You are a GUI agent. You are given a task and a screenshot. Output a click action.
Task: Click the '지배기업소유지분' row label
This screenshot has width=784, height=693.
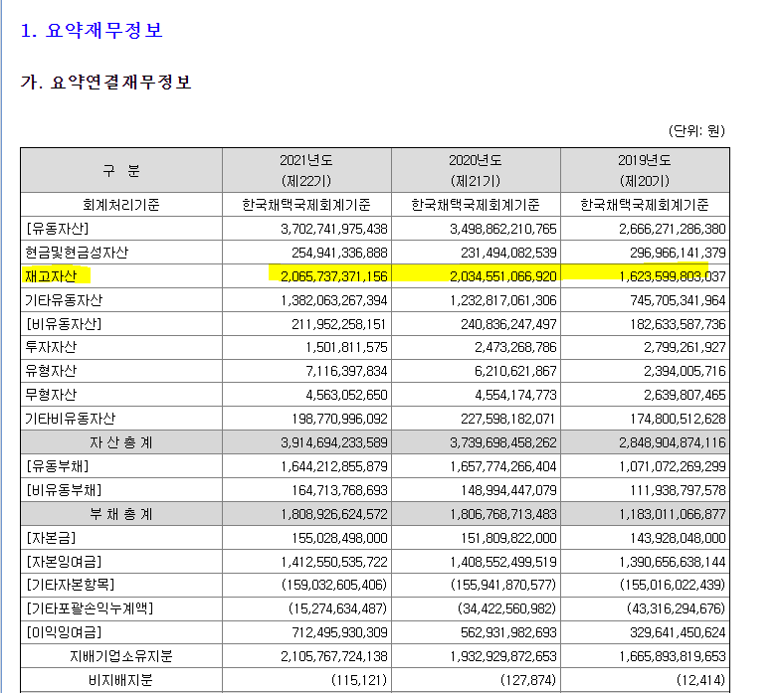(x=121, y=656)
